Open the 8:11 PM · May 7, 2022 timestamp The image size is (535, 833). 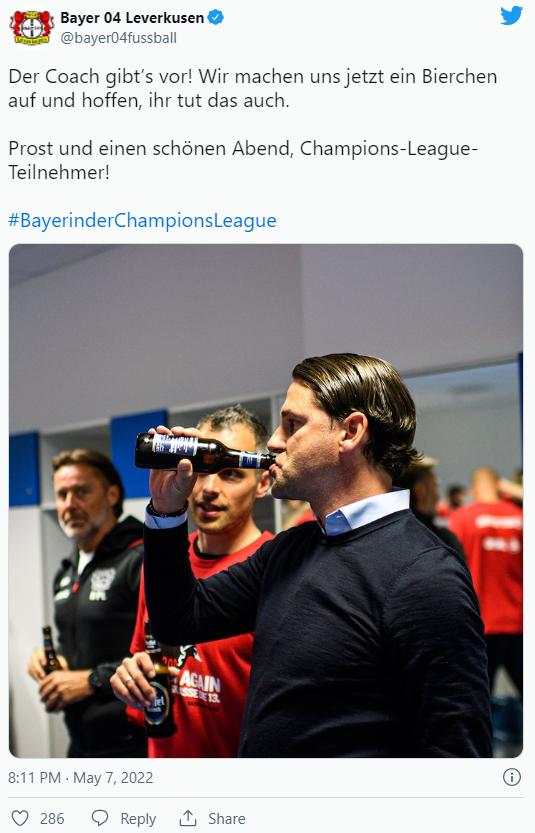click(x=80, y=778)
